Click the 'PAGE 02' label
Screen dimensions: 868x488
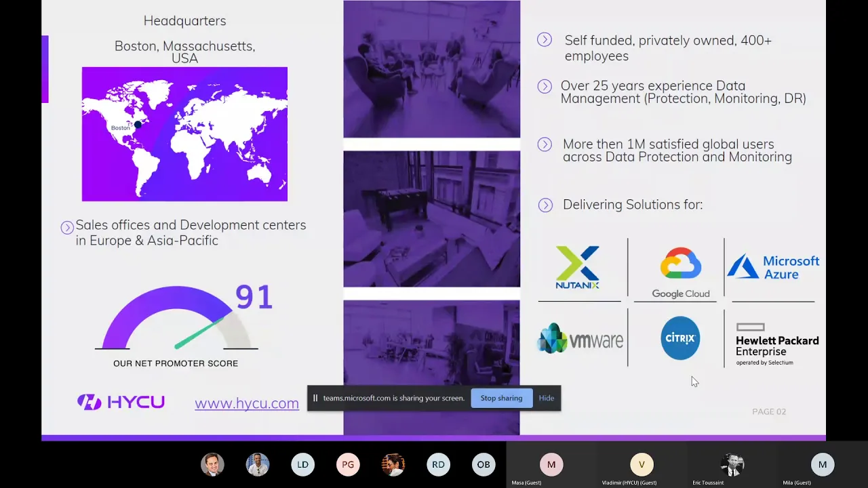(x=769, y=411)
